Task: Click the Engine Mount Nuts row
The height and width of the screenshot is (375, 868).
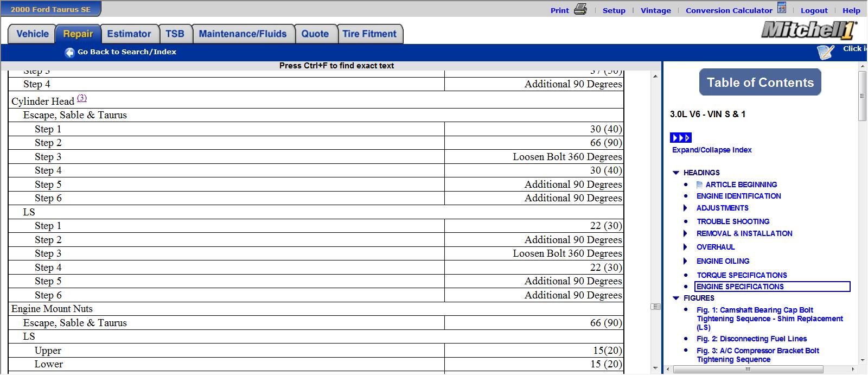Action: pos(316,309)
